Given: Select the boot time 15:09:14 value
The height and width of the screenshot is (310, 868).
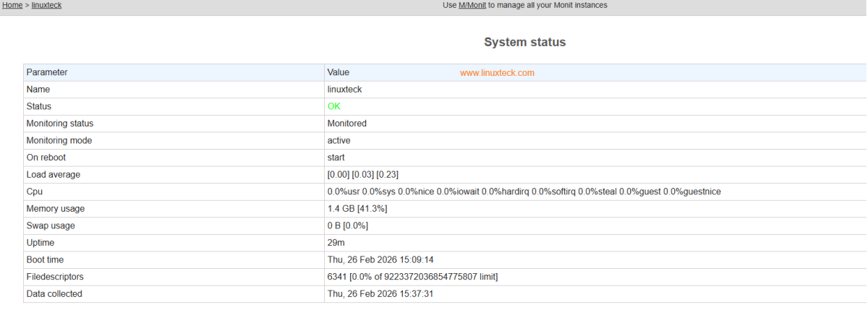Looking at the screenshot, I should click(x=380, y=259).
